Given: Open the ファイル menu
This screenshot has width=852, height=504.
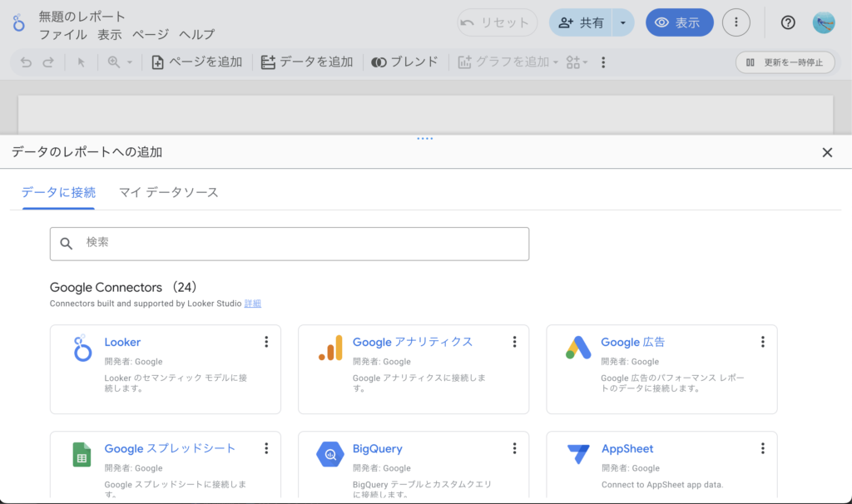Looking at the screenshot, I should click(x=62, y=34).
